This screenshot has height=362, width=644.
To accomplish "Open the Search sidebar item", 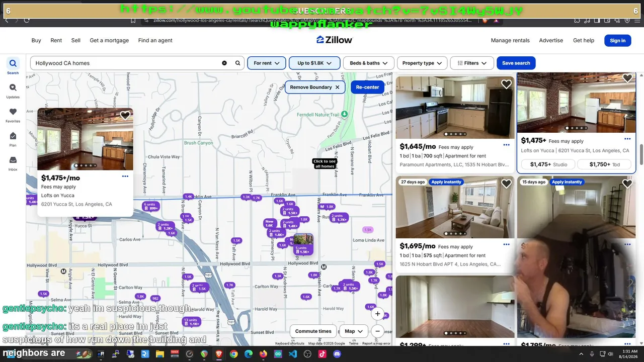I will (x=13, y=66).
